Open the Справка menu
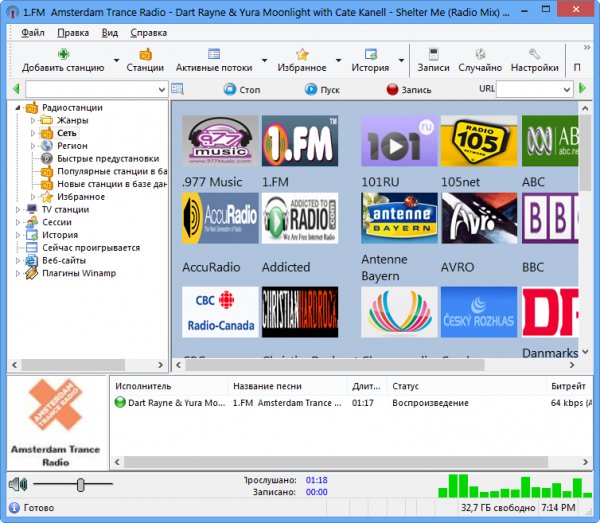 click(x=148, y=33)
